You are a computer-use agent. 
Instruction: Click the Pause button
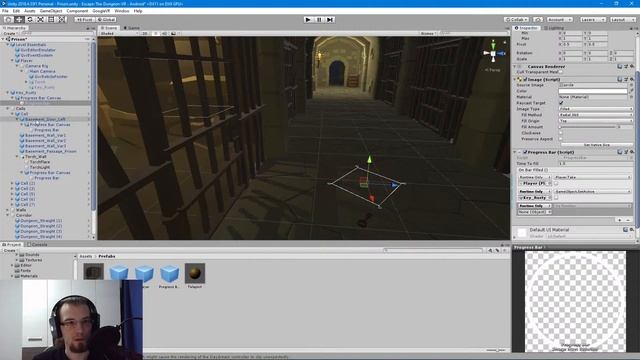[x=319, y=20]
